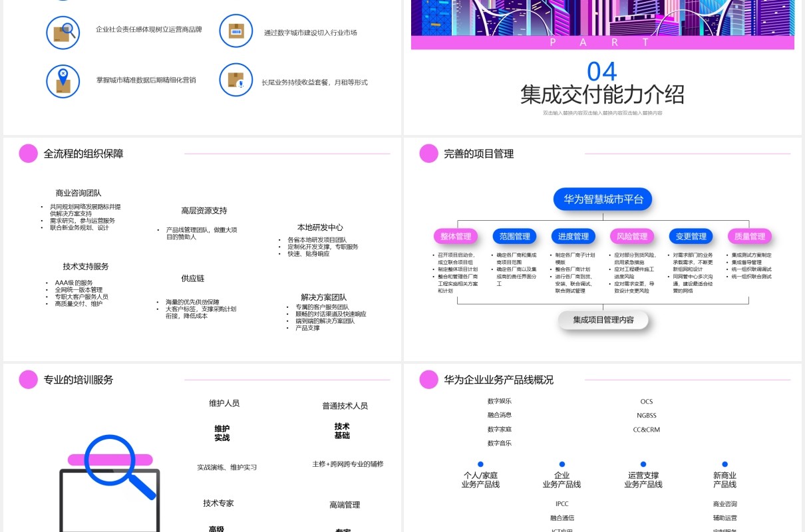Select the blue 进度管理 label
The height and width of the screenshot is (532, 805).
coord(573,236)
